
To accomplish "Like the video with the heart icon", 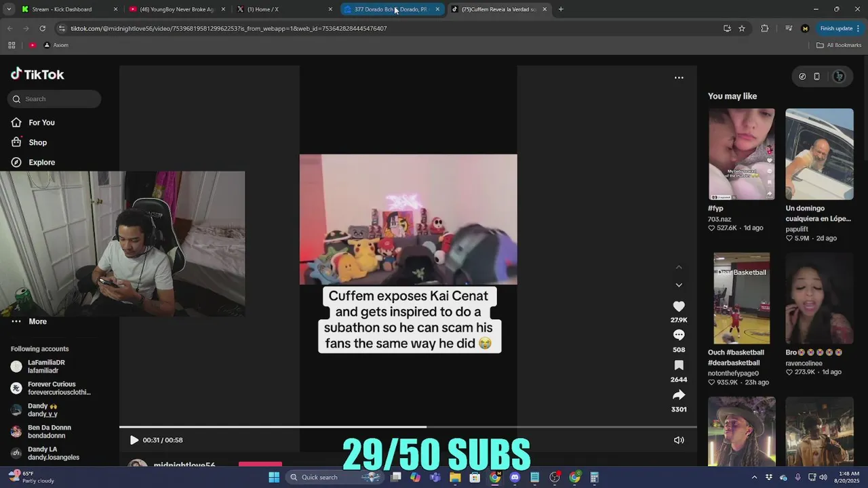I will [x=679, y=306].
